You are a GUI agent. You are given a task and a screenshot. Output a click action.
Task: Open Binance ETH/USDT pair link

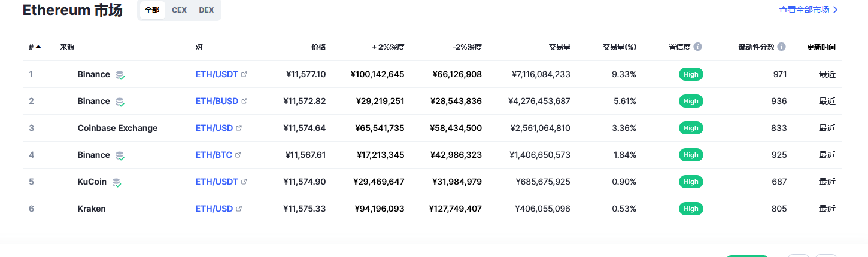tap(217, 75)
